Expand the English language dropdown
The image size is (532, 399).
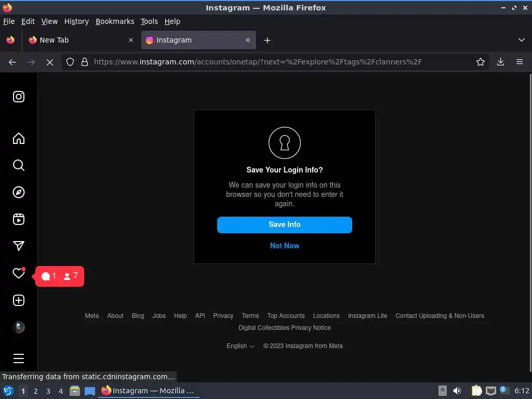241,346
